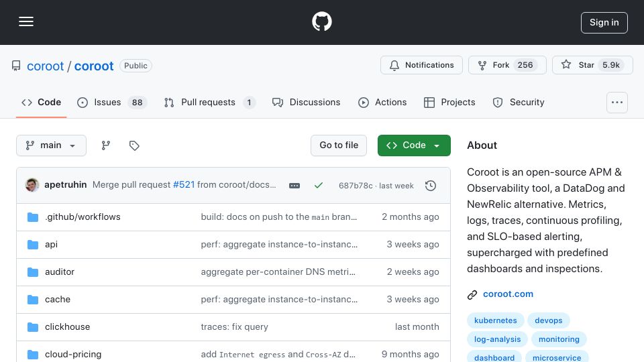
Task: Open the coroot repository name link
Action: tap(94, 66)
